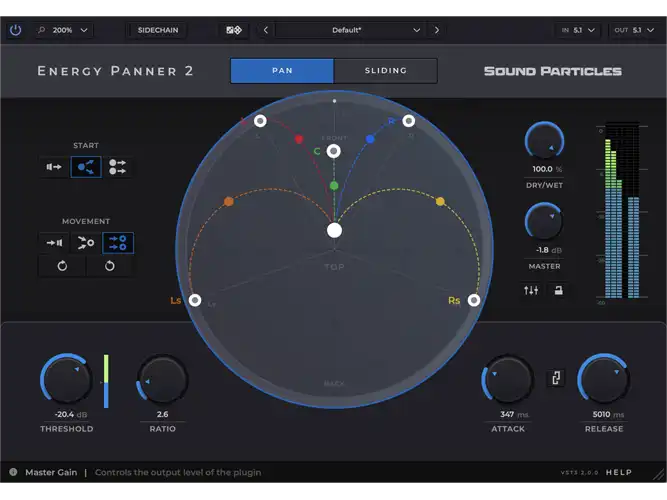
Task: Open the IN 5.1 channel dropdown
Action: coord(579,30)
